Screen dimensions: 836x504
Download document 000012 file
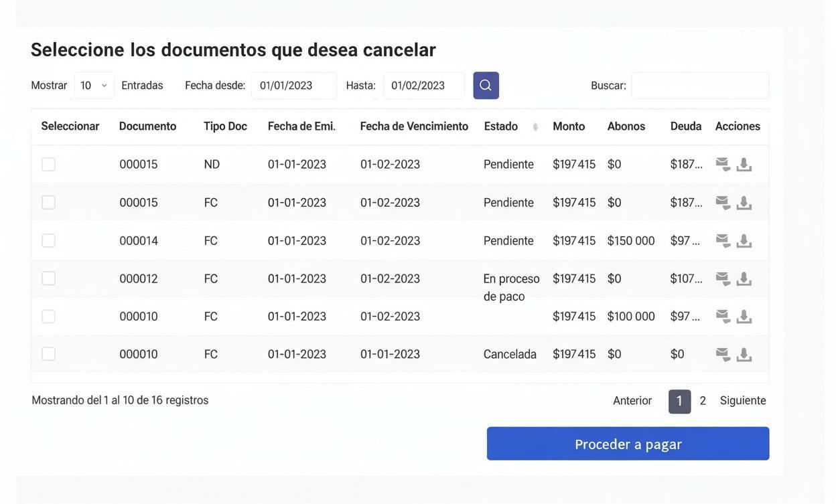[744, 279]
